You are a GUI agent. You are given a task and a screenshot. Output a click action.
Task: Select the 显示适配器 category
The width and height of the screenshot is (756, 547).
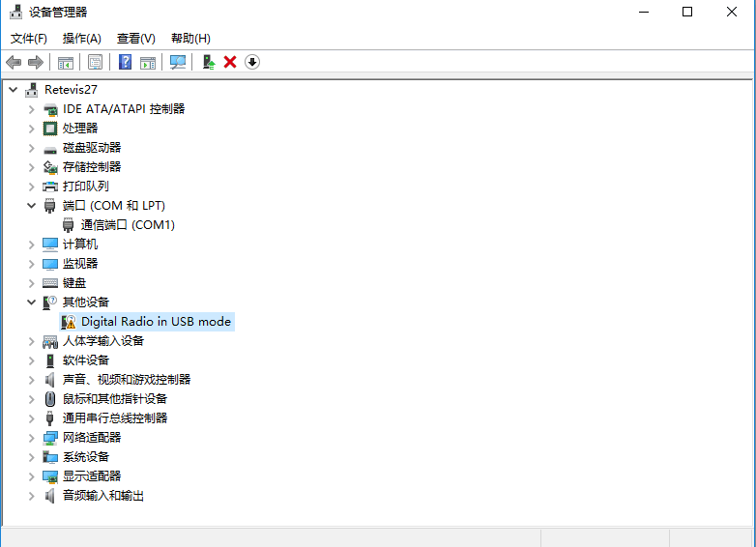92,476
